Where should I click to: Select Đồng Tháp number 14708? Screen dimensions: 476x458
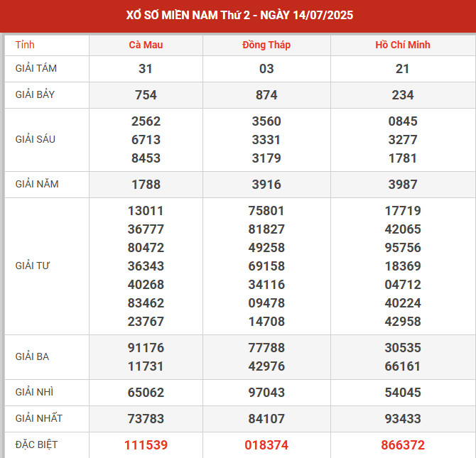coord(266,322)
